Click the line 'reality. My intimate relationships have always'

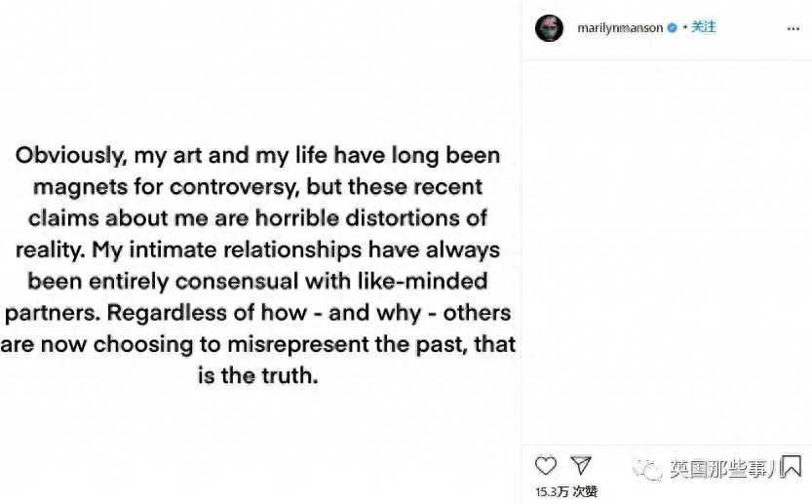coord(258,249)
